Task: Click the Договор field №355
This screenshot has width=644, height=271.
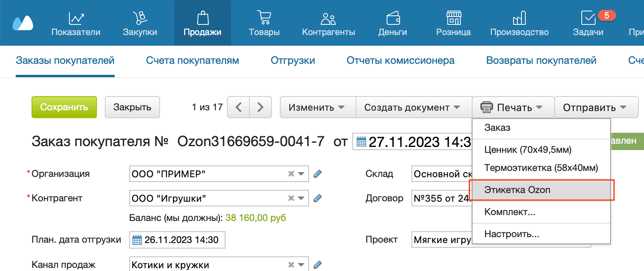Action: click(x=442, y=198)
